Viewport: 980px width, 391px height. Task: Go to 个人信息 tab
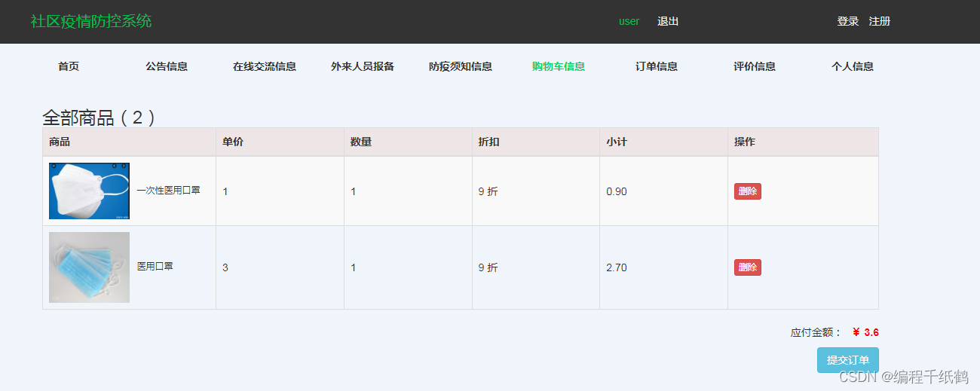(x=853, y=66)
